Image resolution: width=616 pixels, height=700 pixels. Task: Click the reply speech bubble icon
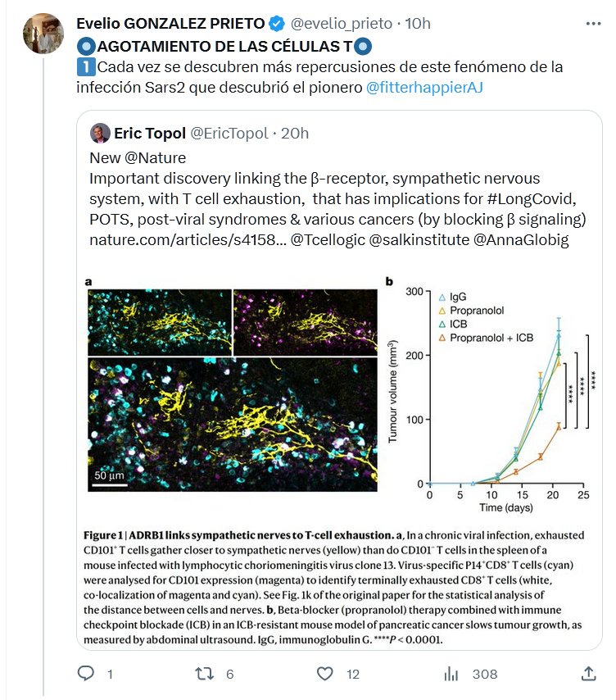[x=87, y=674]
